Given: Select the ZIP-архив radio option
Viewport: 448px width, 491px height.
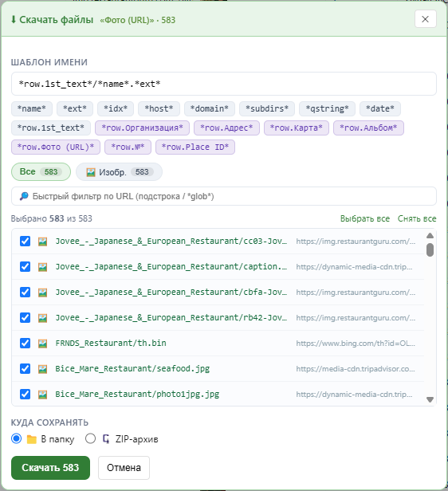Looking at the screenshot, I should tap(90, 438).
